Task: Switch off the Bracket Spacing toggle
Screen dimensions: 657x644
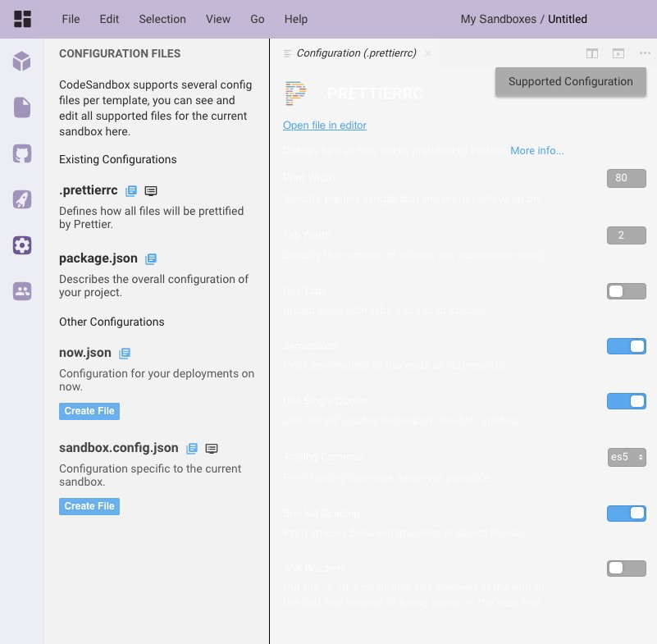Action: pos(627,514)
